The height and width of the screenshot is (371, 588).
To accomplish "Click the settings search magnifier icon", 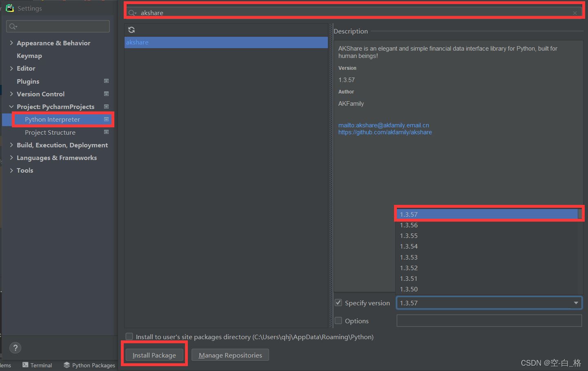I will pyautogui.click(x=13, y=27).
